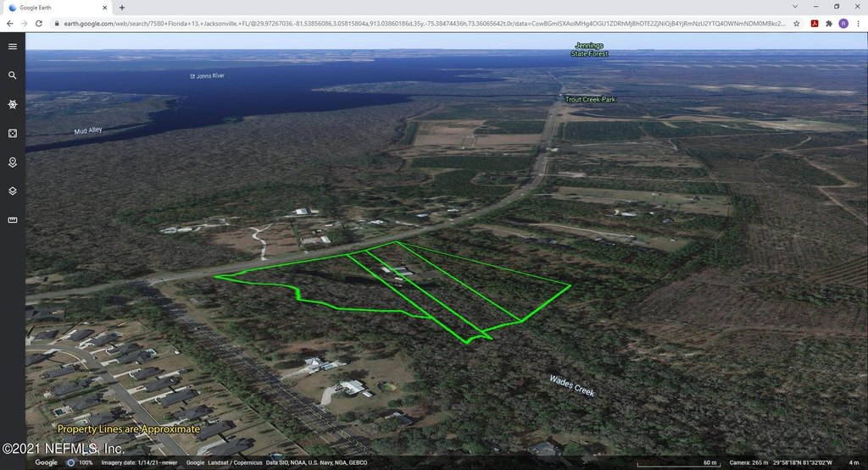The image size is (868, 470).
Task: Open a new browser tab
Action: coord(122,7)
